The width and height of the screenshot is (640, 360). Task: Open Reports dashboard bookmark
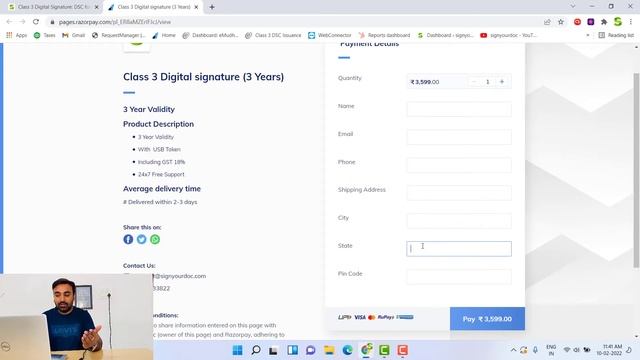tap(384, 36)
